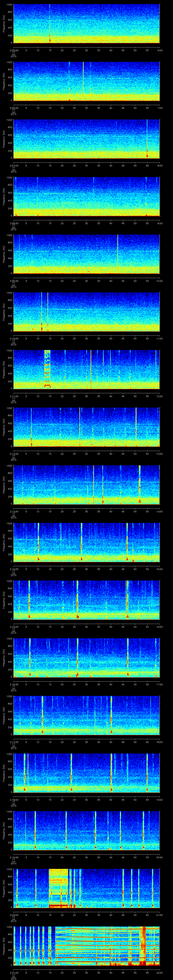Click the 18:00 end time label

159,742
